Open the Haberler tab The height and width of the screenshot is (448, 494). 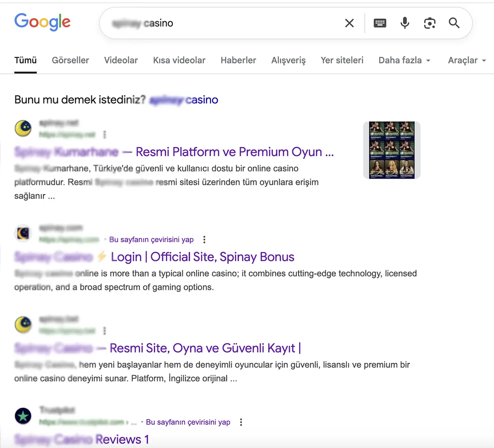238,60
